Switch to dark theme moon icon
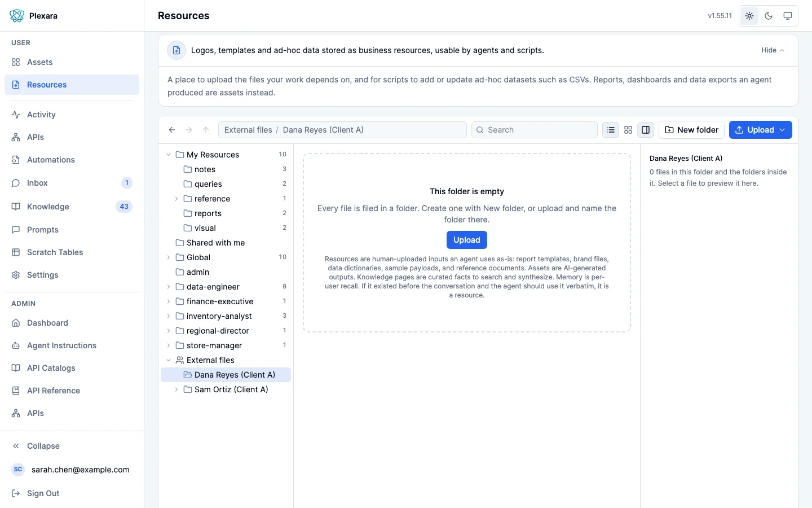The height and width of the screenshot is (508, 812). 769,16
